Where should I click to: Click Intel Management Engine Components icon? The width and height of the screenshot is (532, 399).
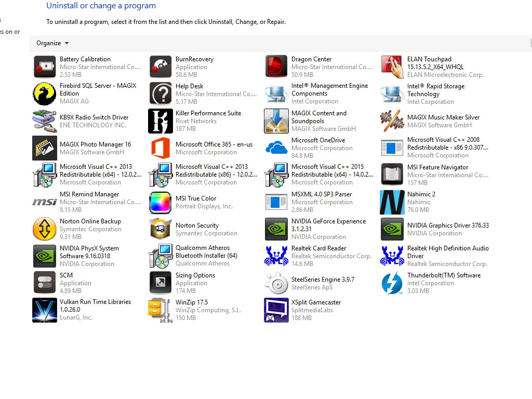point(276,94)
